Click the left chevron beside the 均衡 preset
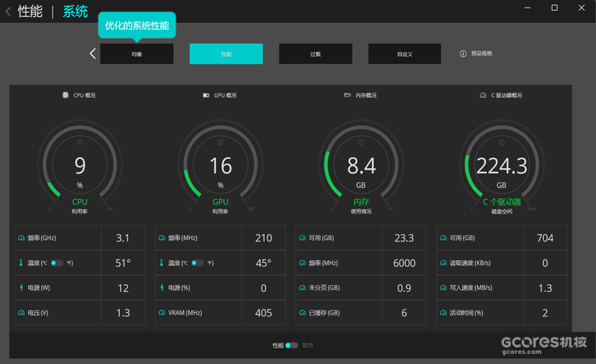596x364 pixels. (x=93, y=54)
